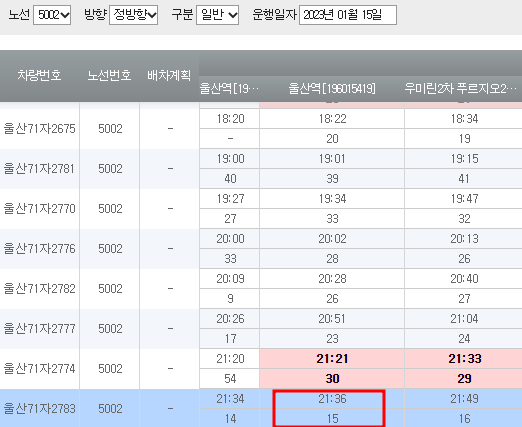Expand the 방향 정방향 direction dropdown
The height and width of the screenshot is (427, 522).
point(134,15)
